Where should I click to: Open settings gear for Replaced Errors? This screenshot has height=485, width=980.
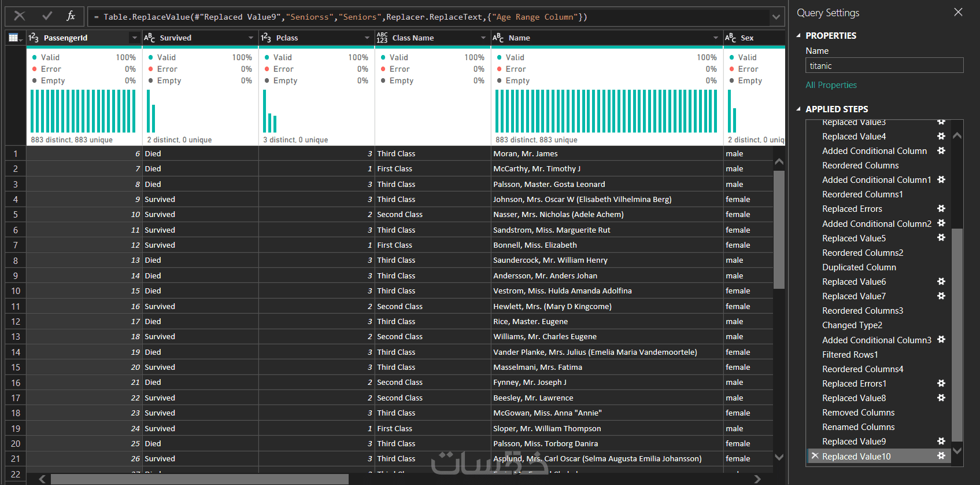click(941, 208)
